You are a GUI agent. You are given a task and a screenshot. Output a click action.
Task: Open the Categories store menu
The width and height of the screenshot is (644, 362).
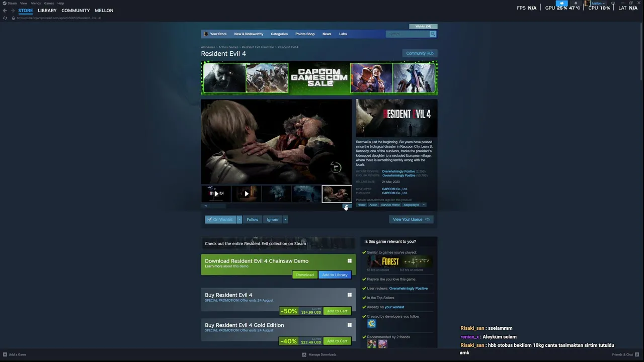click(x=279, y=34)
